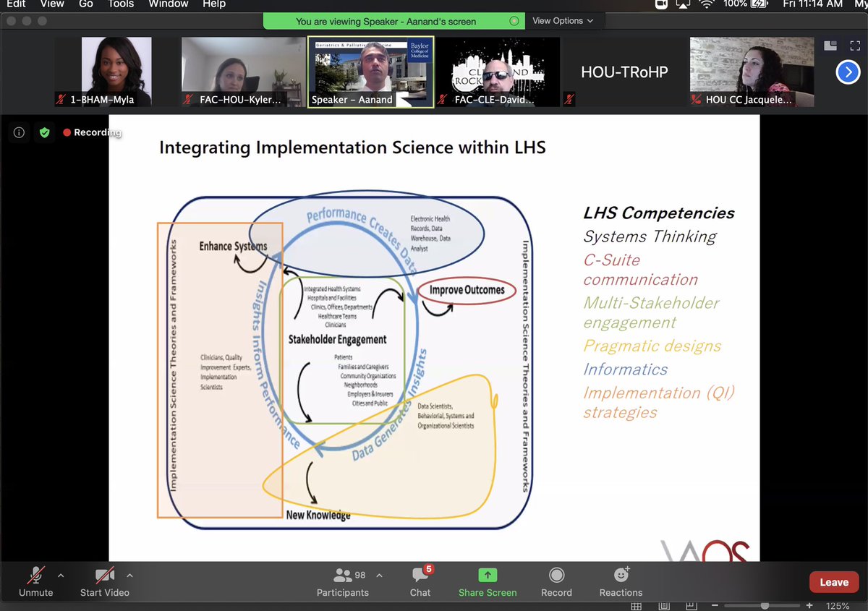Select Speaker - Aanand video thumbnail

click(x=370, y=72)
